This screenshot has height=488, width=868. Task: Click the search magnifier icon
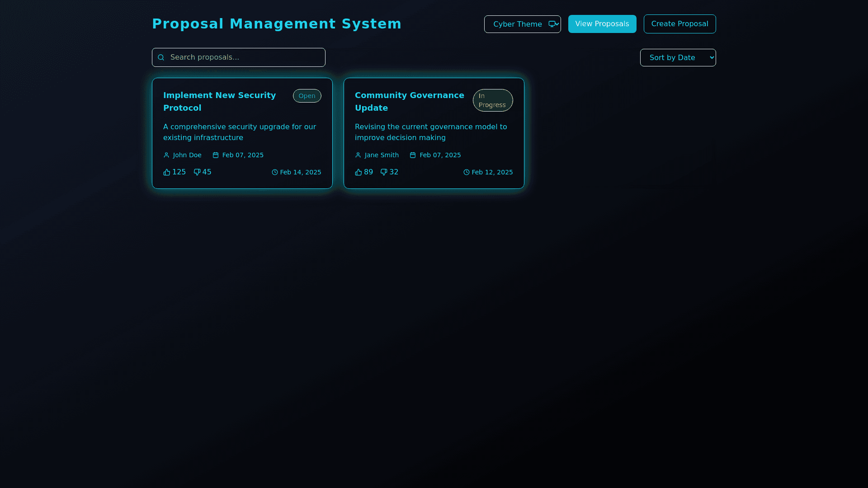161,57
